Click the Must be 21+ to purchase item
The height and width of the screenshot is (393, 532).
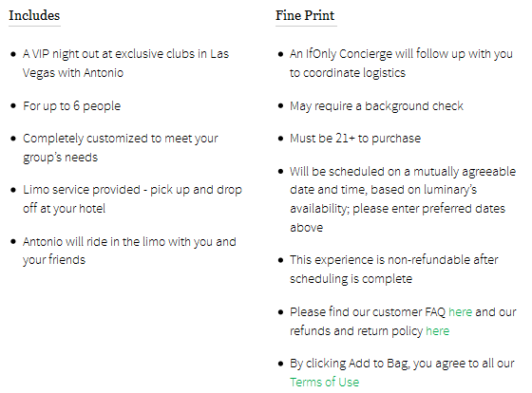click(355, 139)
